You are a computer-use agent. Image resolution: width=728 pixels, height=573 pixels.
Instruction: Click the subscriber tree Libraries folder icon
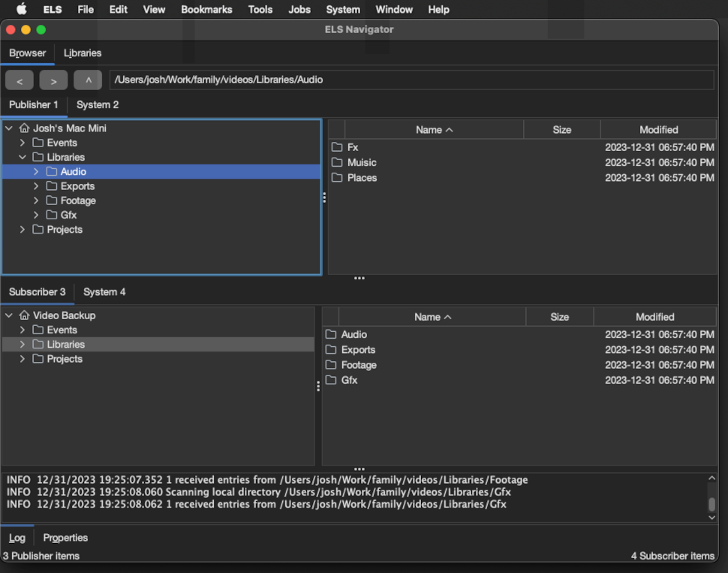tap(38, 345)
